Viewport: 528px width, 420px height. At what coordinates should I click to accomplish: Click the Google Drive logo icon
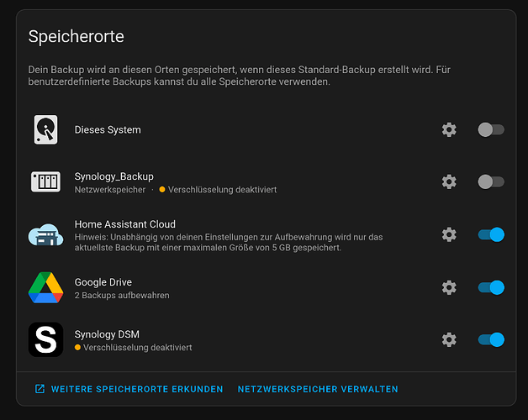pyautogui.click(x=45, y=287)
